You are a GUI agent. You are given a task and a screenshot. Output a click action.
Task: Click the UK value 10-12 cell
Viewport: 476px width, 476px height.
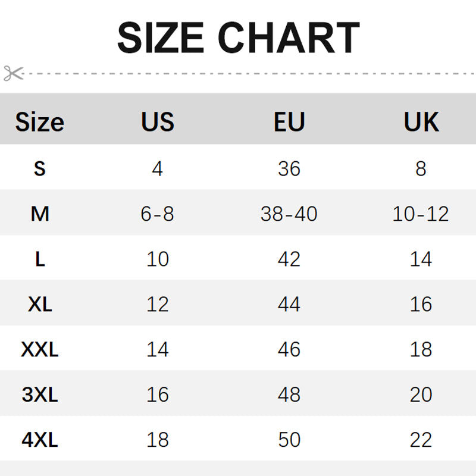421,214
